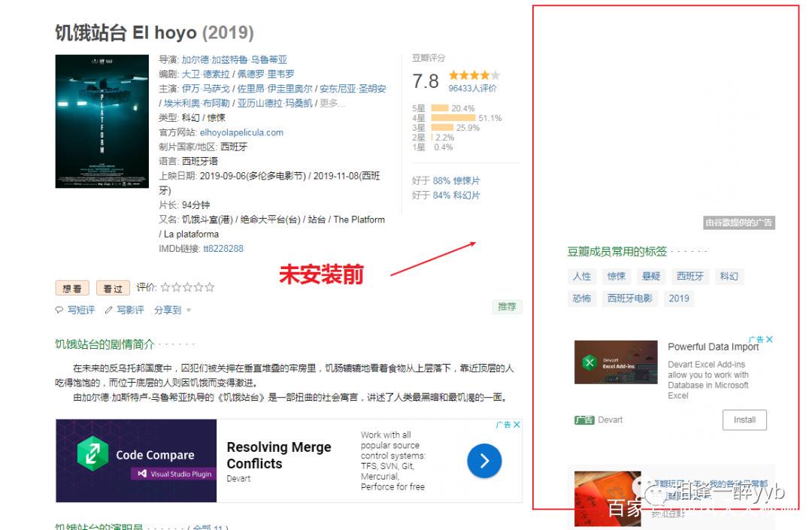Open the 84% 科幻片 comparison link

click(456, 195)
